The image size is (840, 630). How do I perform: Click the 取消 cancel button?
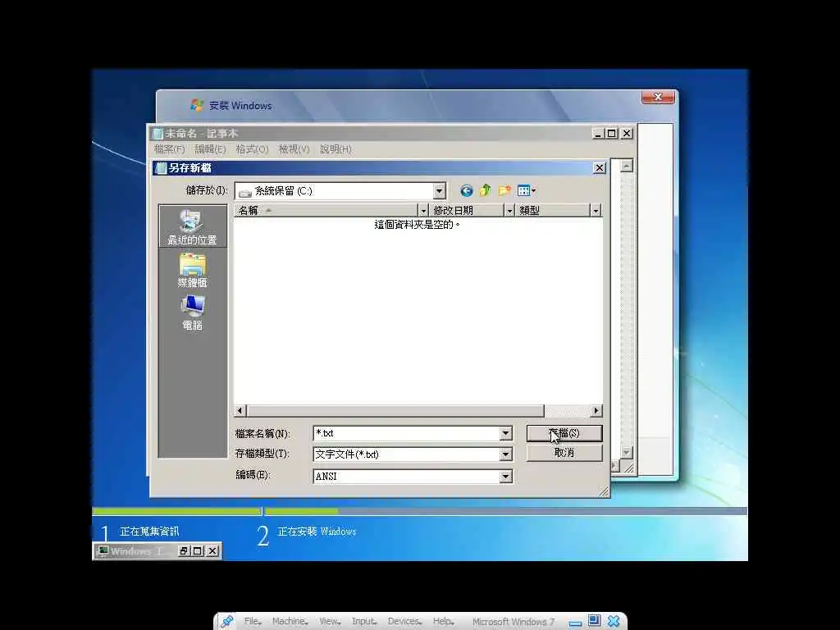[x=564, y=453]
